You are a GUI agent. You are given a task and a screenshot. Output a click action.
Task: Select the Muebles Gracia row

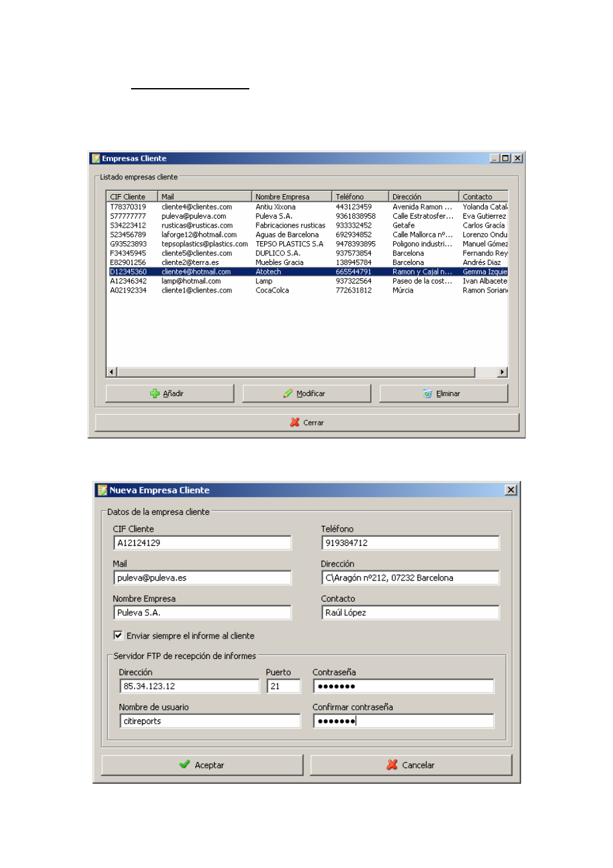(x=307, y=262)
